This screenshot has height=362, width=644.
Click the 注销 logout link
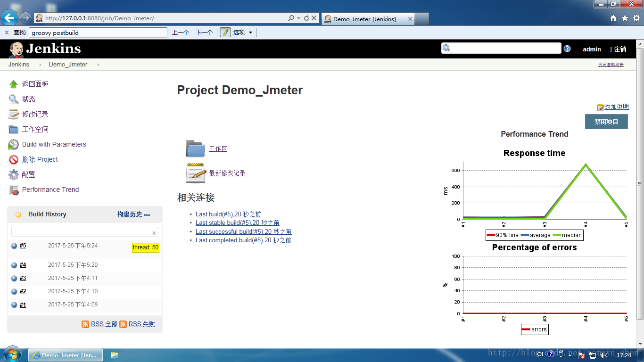pyautogui.click(x=620, y=49)
